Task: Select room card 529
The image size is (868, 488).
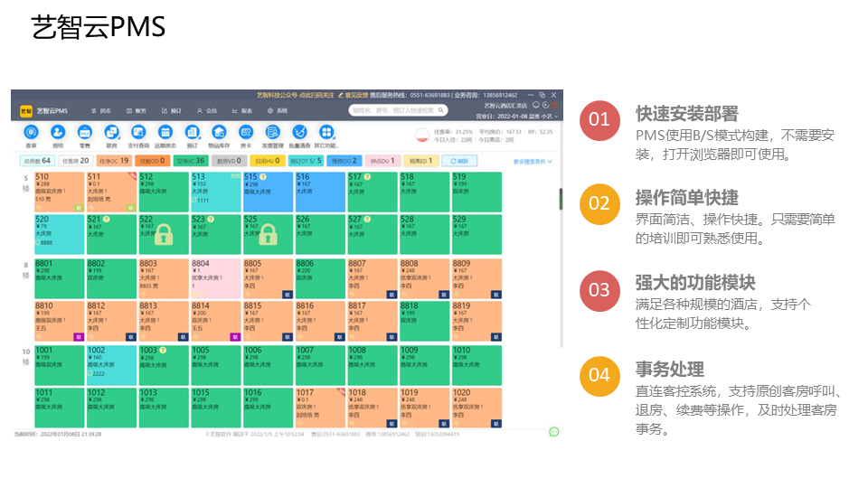Action: pyautogui.click(x=476, y=235)
